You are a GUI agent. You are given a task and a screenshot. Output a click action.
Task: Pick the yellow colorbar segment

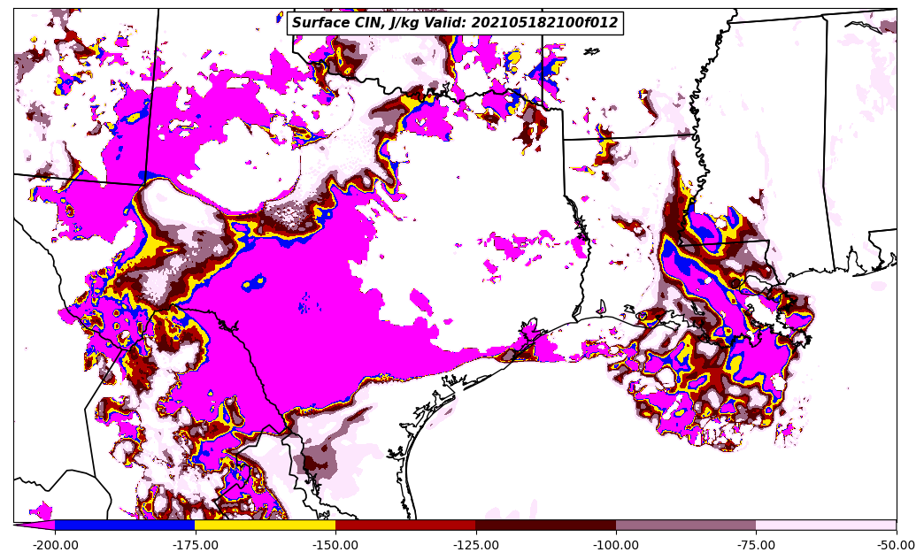265,525
